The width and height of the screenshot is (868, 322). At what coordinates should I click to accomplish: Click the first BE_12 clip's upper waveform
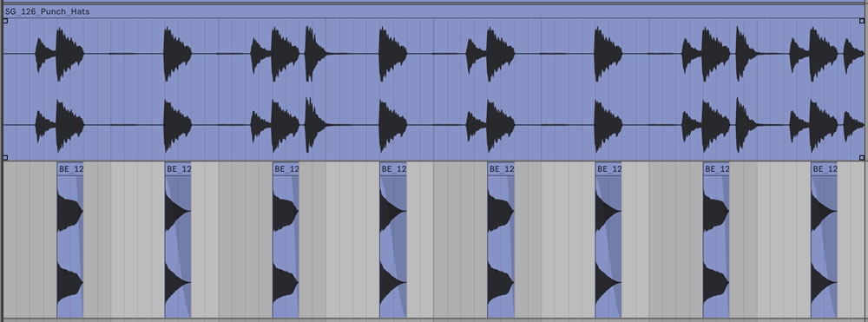pos(69,212)
